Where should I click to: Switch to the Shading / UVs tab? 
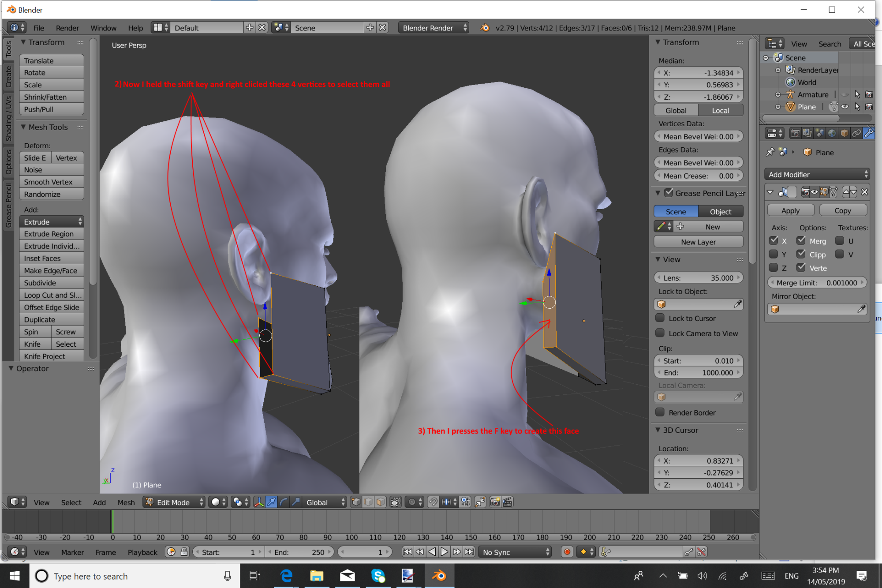8,118
